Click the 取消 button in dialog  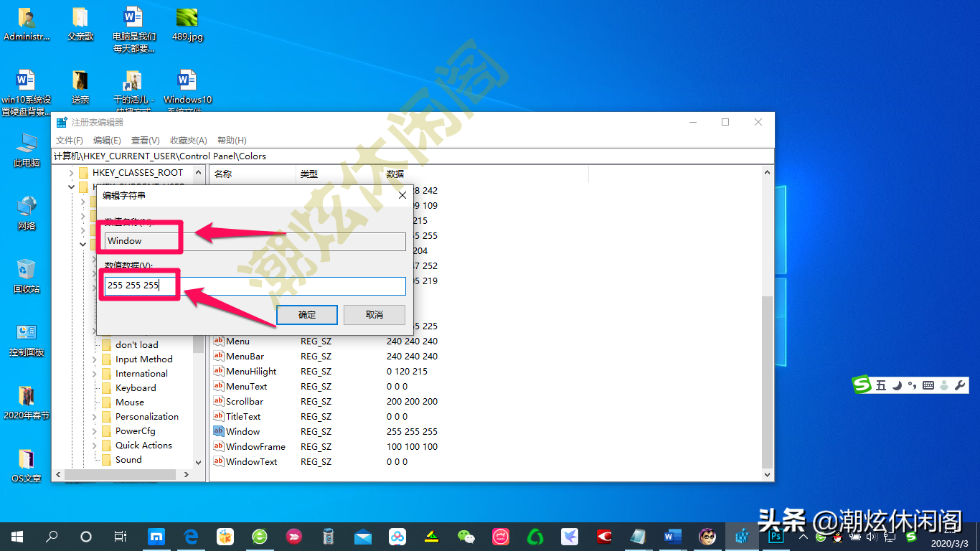(374, 315)
